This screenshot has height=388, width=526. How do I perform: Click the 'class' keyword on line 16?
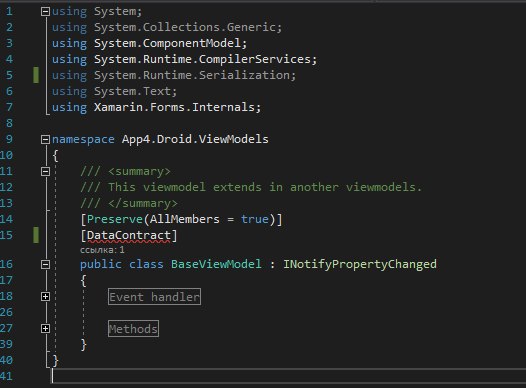point(146,264)
